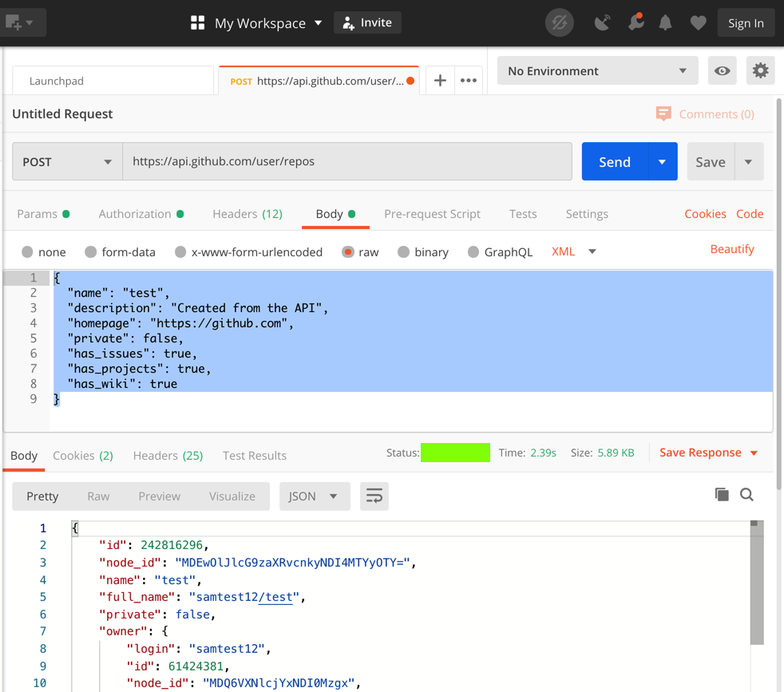Click the environment quick look eye icon
The width and height of the screenshot is (784, 692).
[x=722, y=70]
